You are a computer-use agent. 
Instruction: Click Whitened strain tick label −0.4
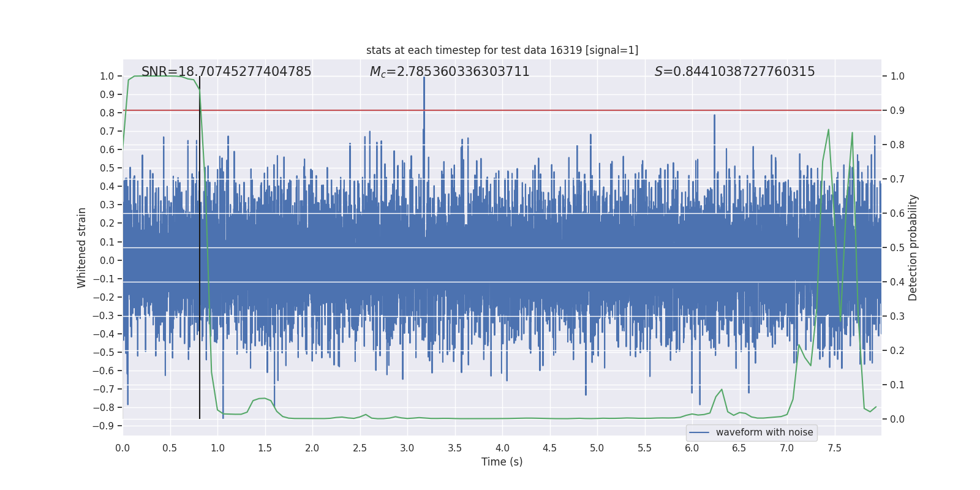[104, 334]
